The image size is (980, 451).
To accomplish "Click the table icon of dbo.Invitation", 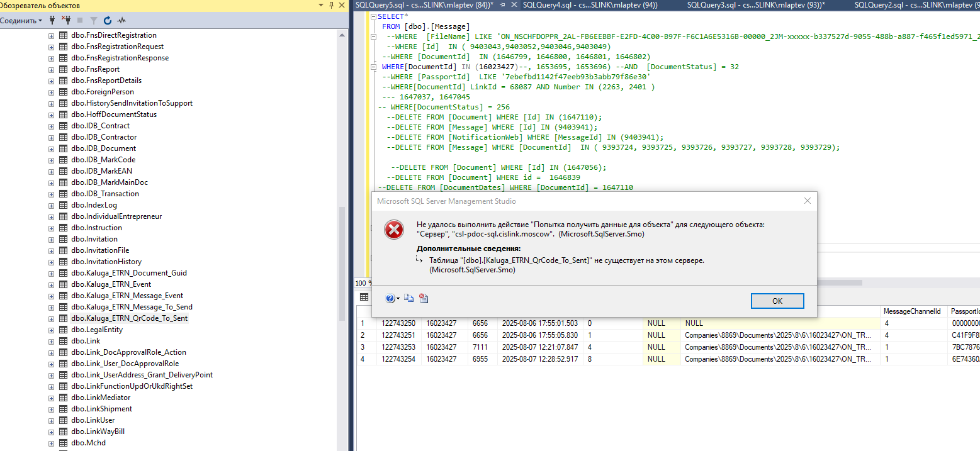I will coord(63,239).
